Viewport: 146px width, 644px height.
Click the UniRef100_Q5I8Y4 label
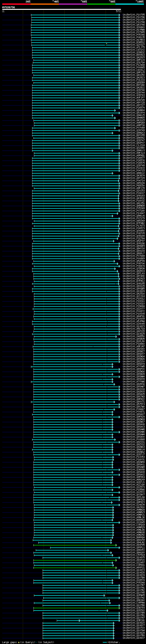(x=133, y=113)
